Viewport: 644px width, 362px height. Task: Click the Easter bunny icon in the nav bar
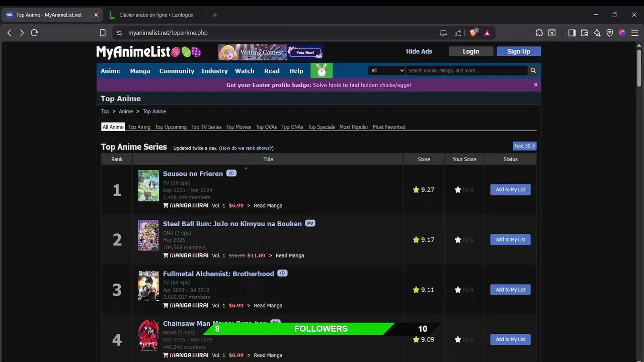(321, 70)
